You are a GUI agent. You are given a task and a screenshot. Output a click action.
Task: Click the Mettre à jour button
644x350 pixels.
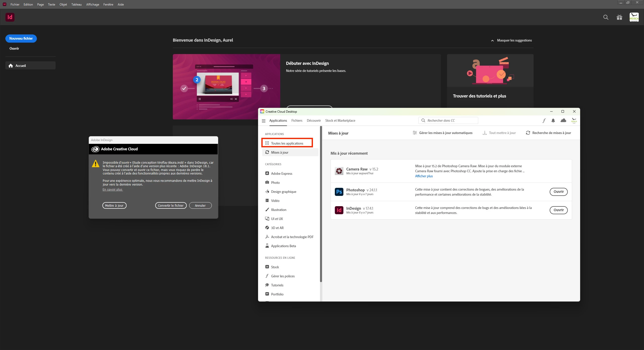point(114,205)
